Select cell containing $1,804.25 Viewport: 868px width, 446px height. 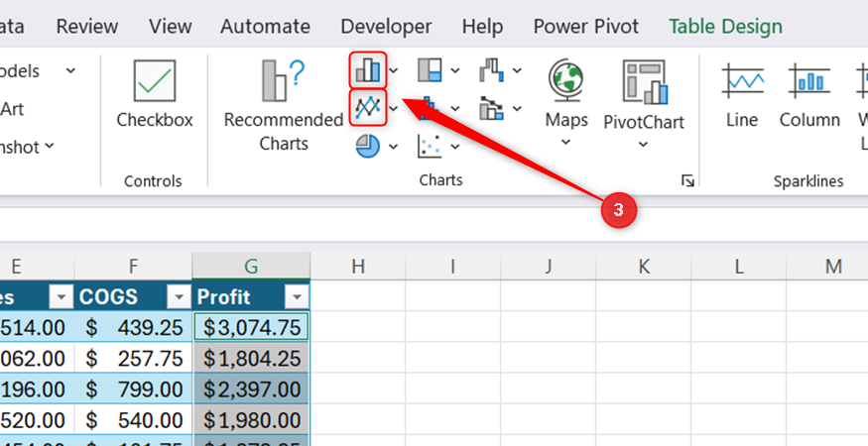click(x=251, y=359)
